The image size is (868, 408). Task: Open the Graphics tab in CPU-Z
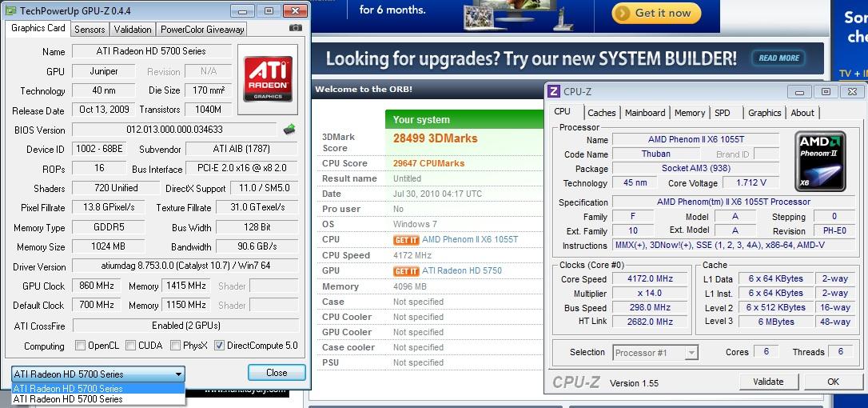click(x=764, y=113)
